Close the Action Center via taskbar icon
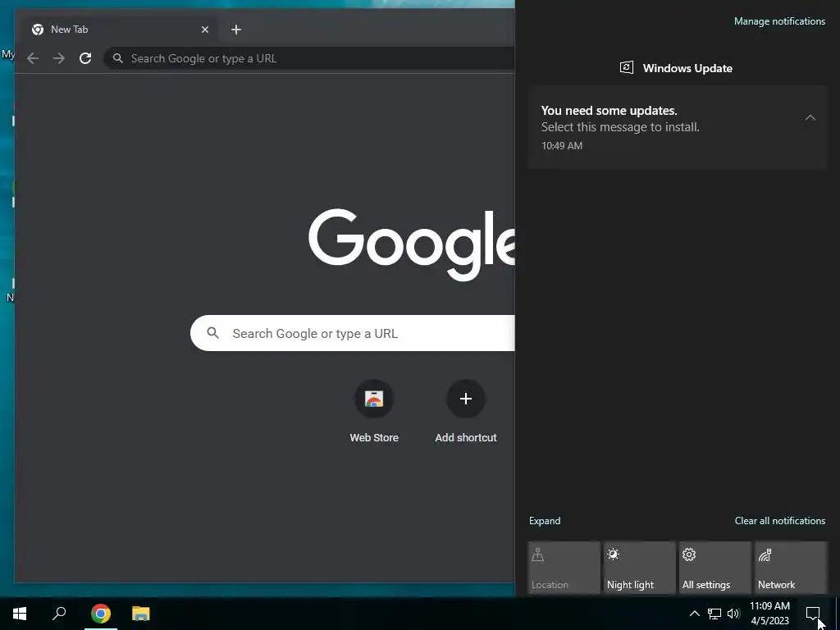The height and width of the screenshot is (630, 840). pos(813,614)
